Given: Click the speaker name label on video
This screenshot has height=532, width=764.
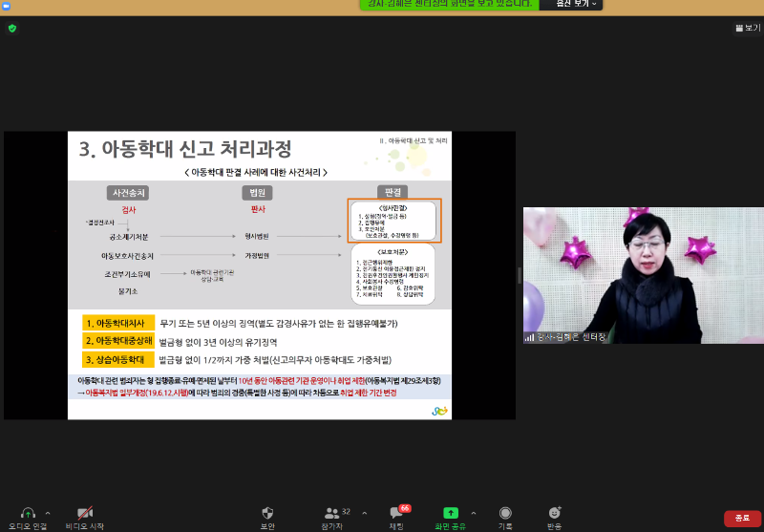Looking at the screenshot, I should (570, 337).
